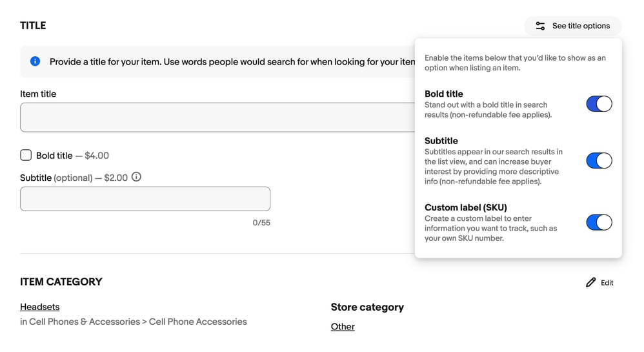Select the Edit label for Item Category

pos(607,283)
